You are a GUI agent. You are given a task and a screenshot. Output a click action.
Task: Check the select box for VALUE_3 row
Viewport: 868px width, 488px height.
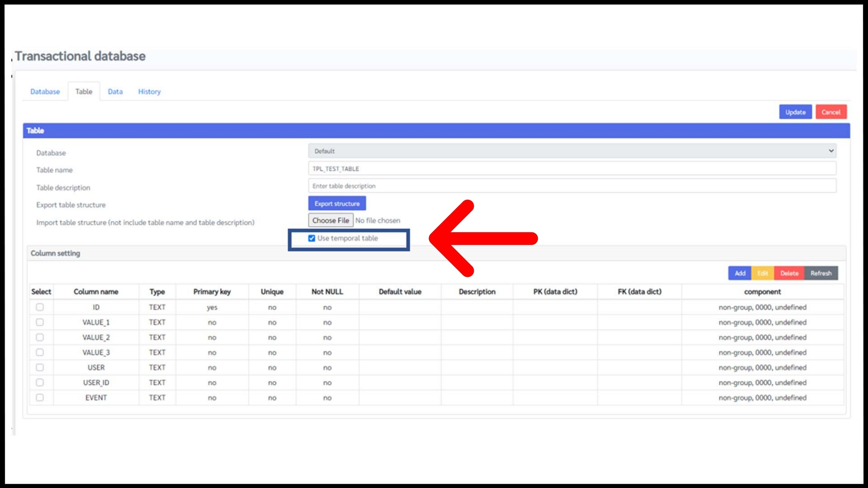pyautogui.click(x=40, y=352)
